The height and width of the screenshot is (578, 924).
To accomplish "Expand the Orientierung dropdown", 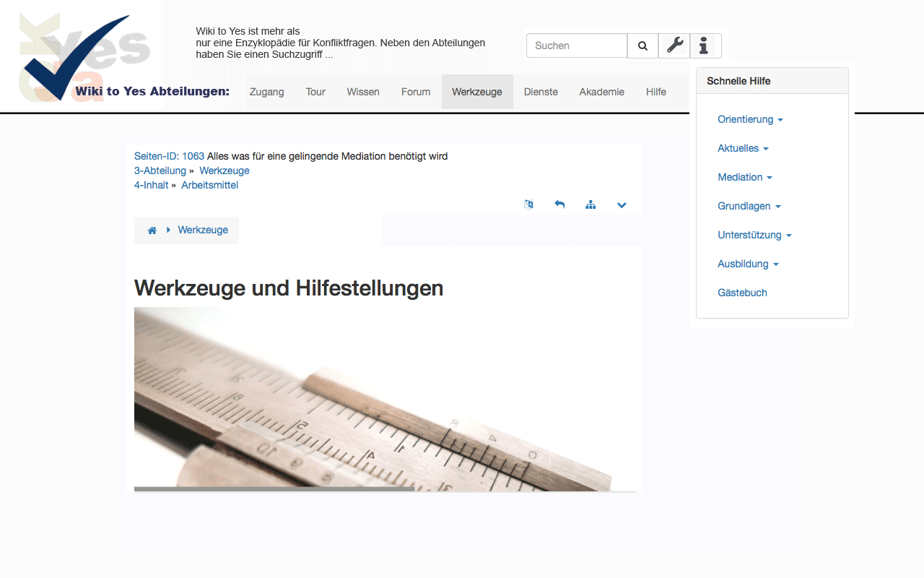I will (x=750, y=119).
